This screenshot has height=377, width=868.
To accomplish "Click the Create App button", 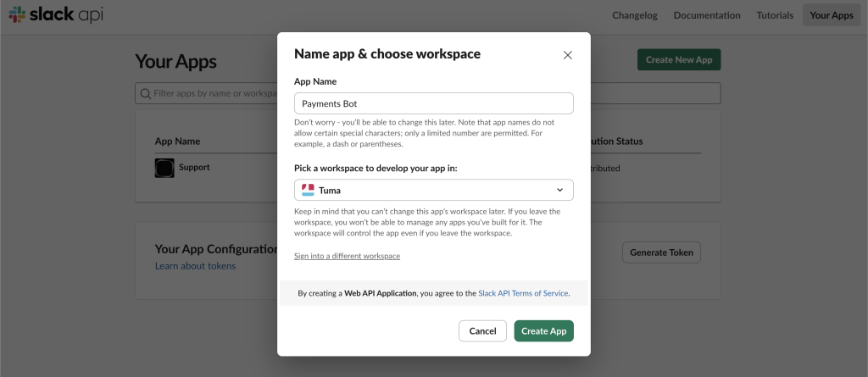I will click(x=543, y=331).
